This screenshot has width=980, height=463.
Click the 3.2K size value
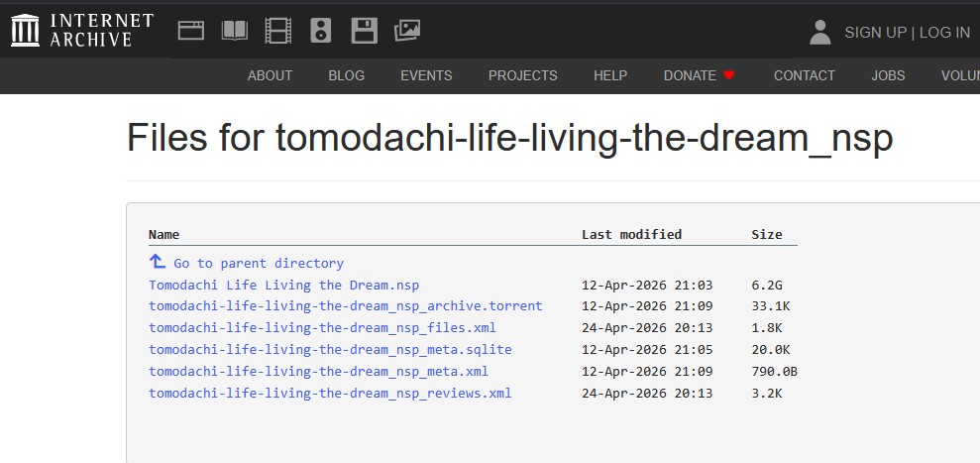[x=767, y=394]
